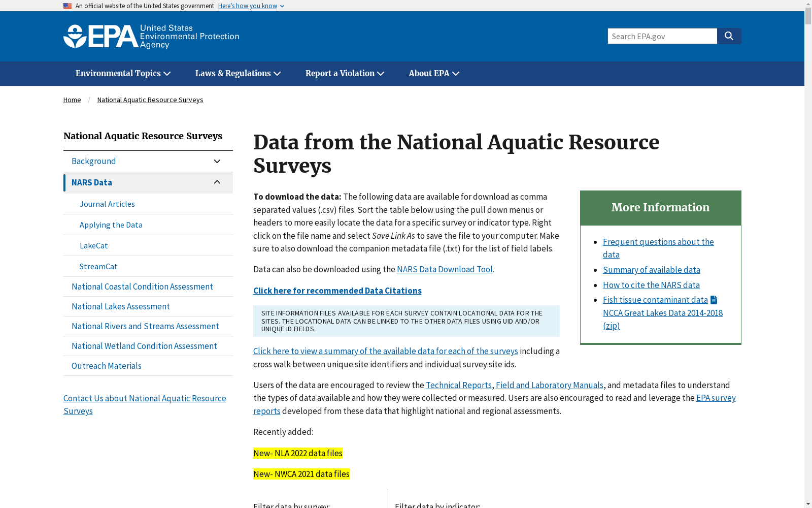This screenshot has height=508, width=812.
Task: Open the NARS Data Download Tool link
Action: [445, 270]
